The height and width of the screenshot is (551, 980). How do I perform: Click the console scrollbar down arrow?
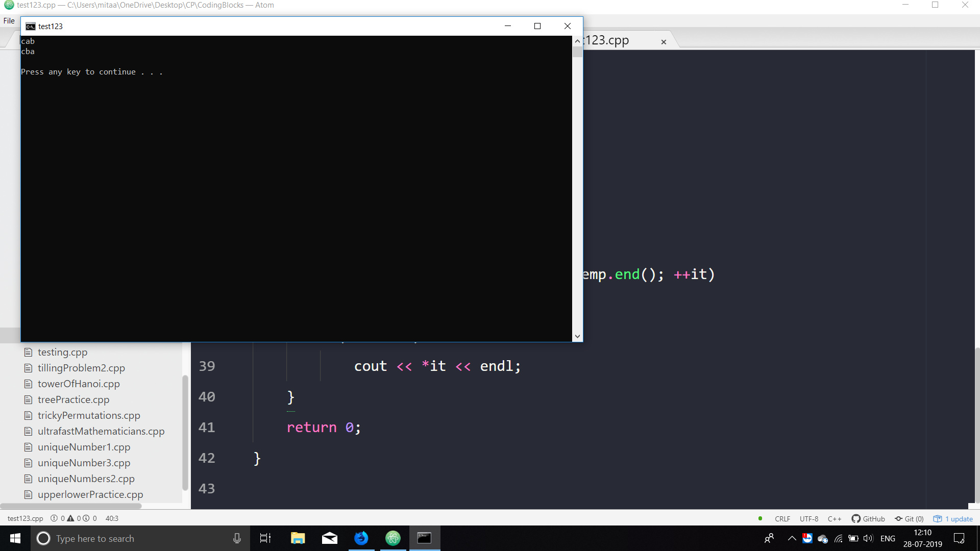tap(577, 336)
